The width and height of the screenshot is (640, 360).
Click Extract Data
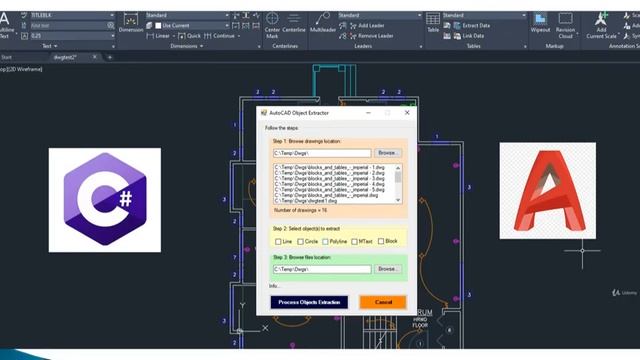472,26
